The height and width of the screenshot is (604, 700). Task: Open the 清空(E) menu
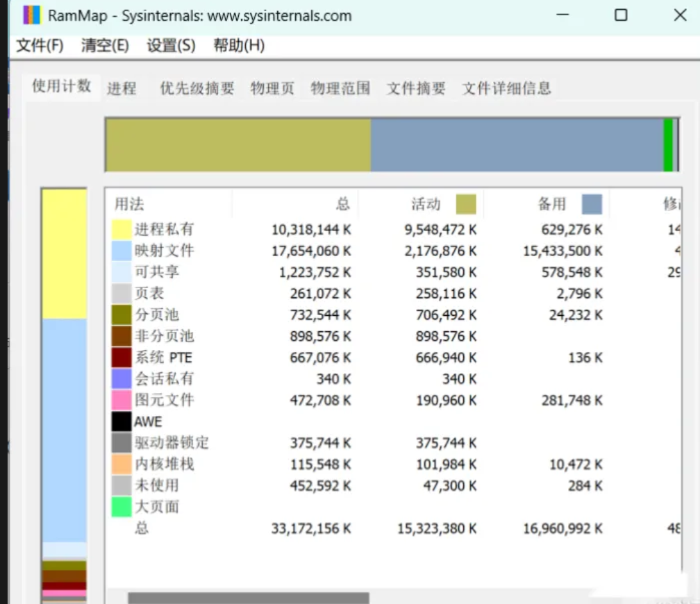point(105,45)
